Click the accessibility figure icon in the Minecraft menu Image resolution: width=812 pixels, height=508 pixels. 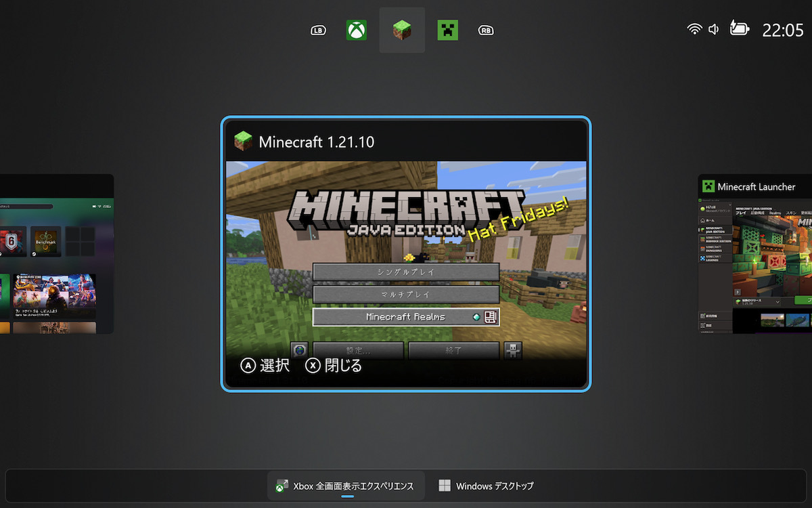tap(513, 350)
